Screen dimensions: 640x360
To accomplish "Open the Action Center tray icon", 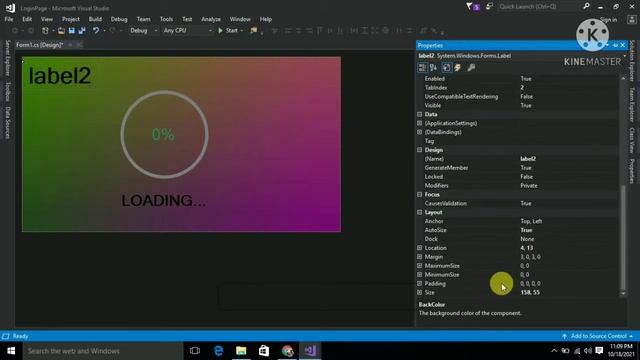I will pos(599,351).
